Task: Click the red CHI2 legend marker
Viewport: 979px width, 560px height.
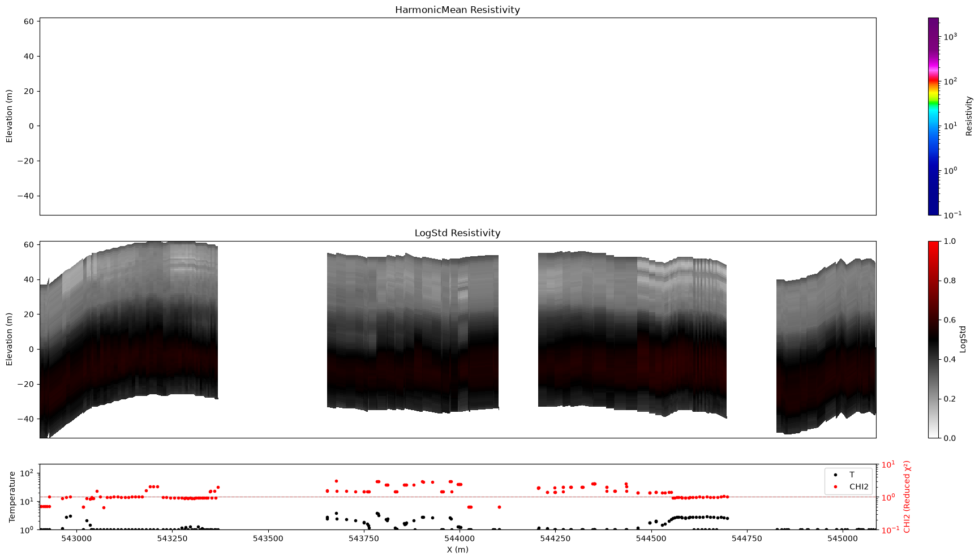Action: pyautogui.click(x=835, y=486)
